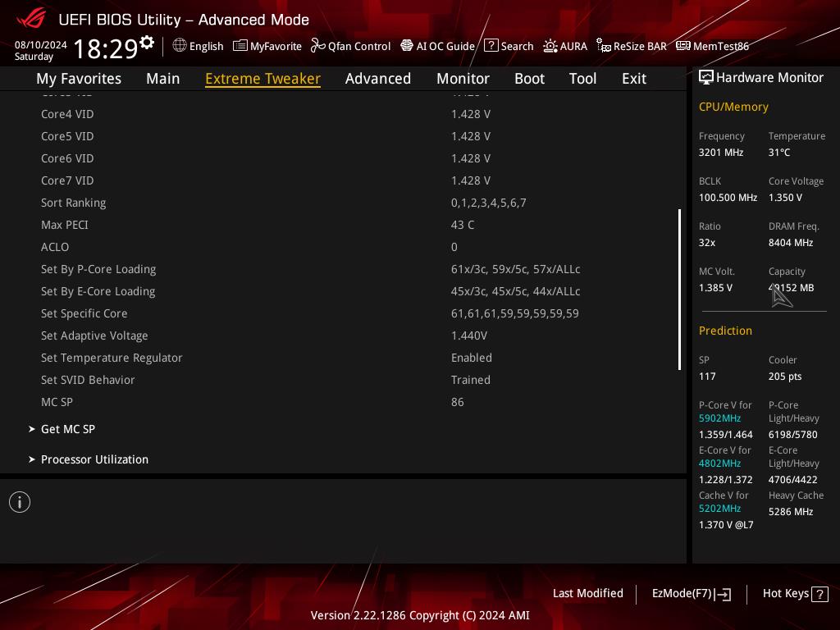Click the Prediction section heading
This screenshot has height=630, width=840.
point(725,331)
